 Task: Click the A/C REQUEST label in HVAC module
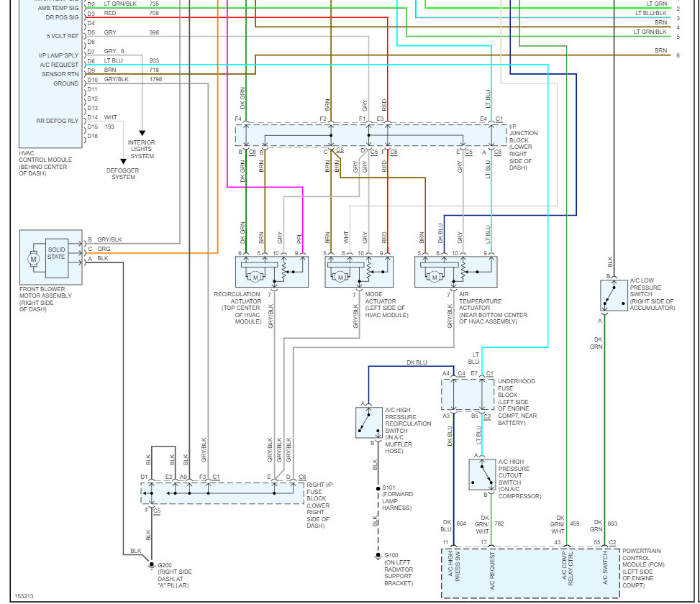pyautogui.click(x=60, y=65)
